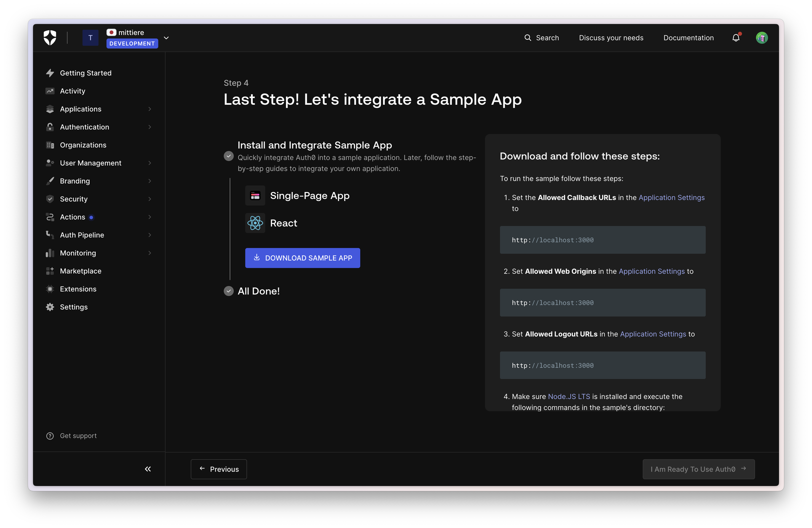Open the Node.JS LTS link

[x=569, y=396]
